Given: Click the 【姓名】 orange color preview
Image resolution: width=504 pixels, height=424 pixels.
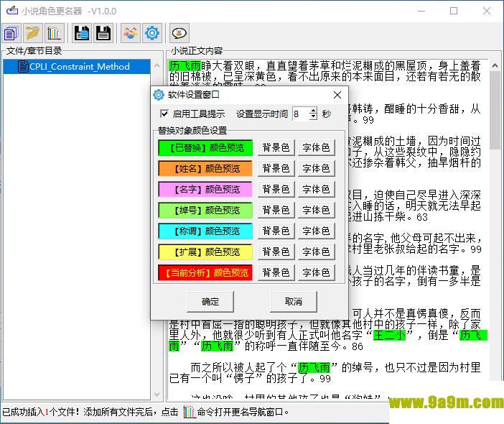Looking at the screenshot, I should pyautogui.click(x=205, y=169).
